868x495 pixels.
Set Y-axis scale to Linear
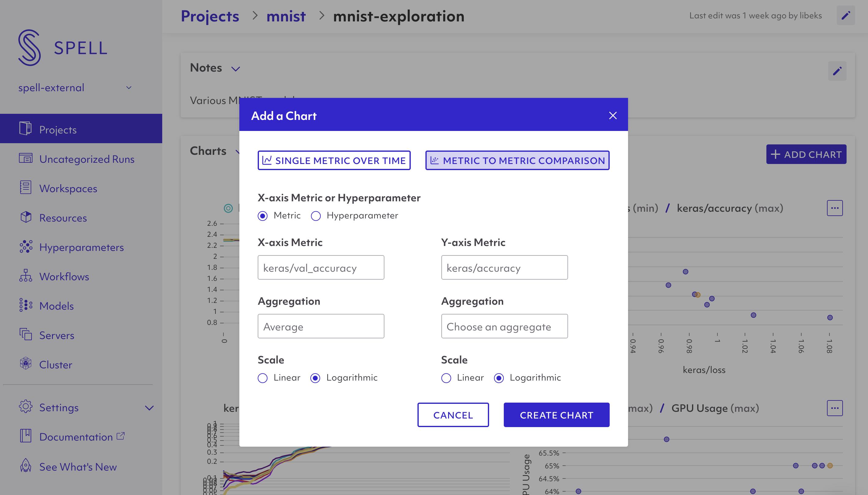click(446, 378)
